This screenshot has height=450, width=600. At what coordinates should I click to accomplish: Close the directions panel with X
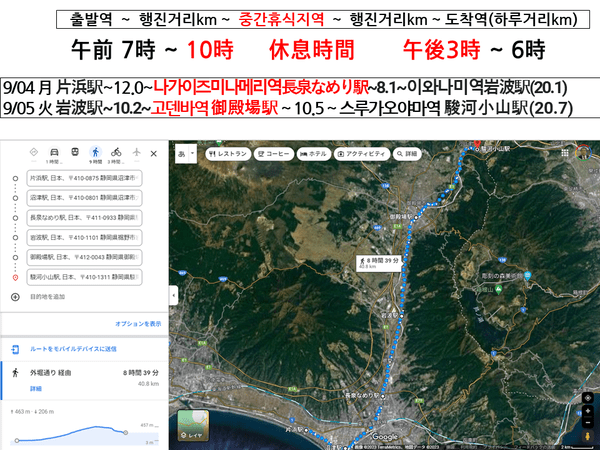(153, 152)
